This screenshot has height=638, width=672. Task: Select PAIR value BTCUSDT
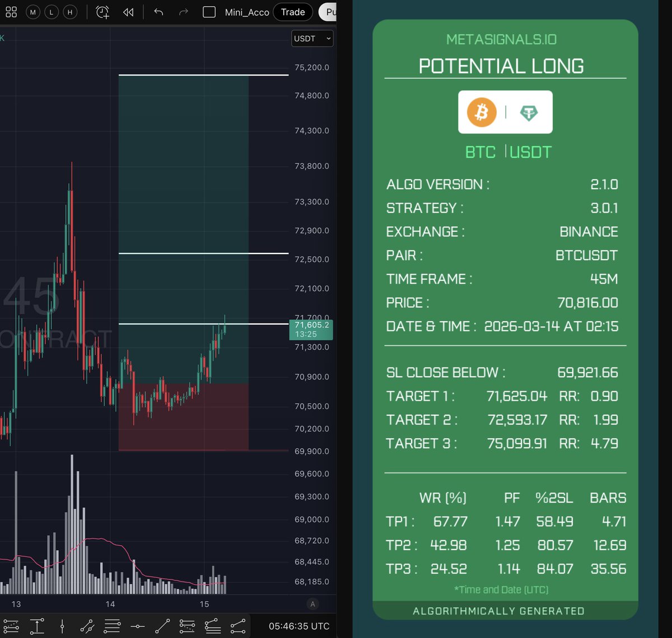tap(587, 255)
